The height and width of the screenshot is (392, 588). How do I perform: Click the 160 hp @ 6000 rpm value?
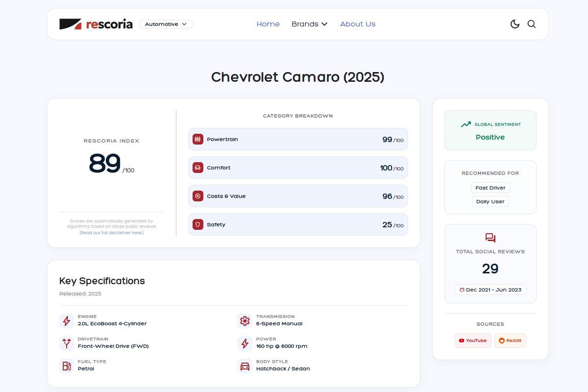[x=282, y=346]
